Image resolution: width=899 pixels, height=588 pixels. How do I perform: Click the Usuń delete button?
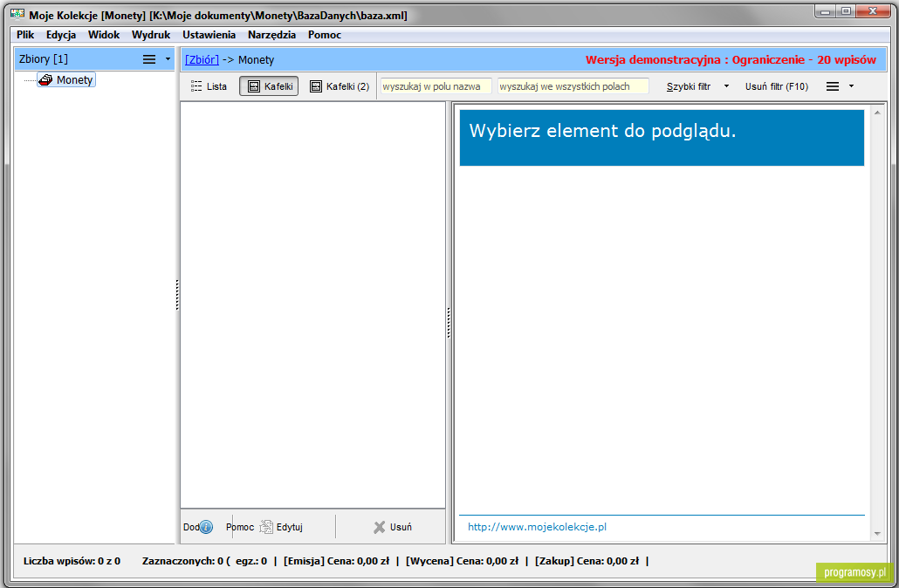point(393,527)
